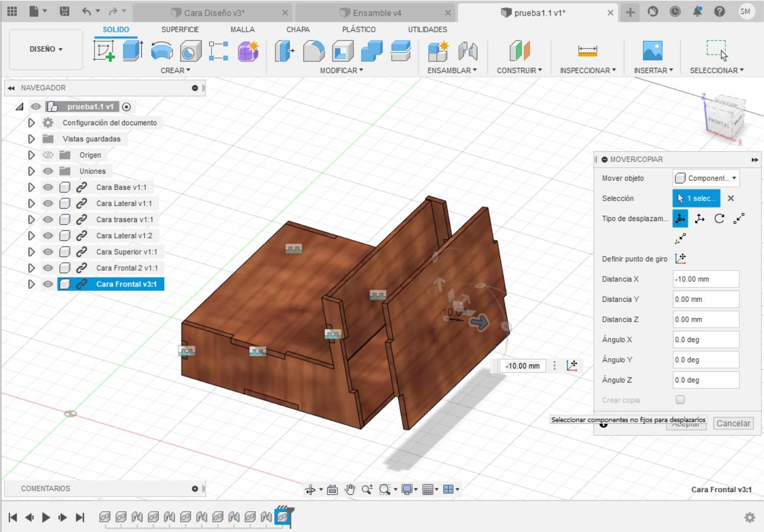The width and height of the screenshot is (764, 532).
Task: Clear the selection with X button
Action: 731,198
